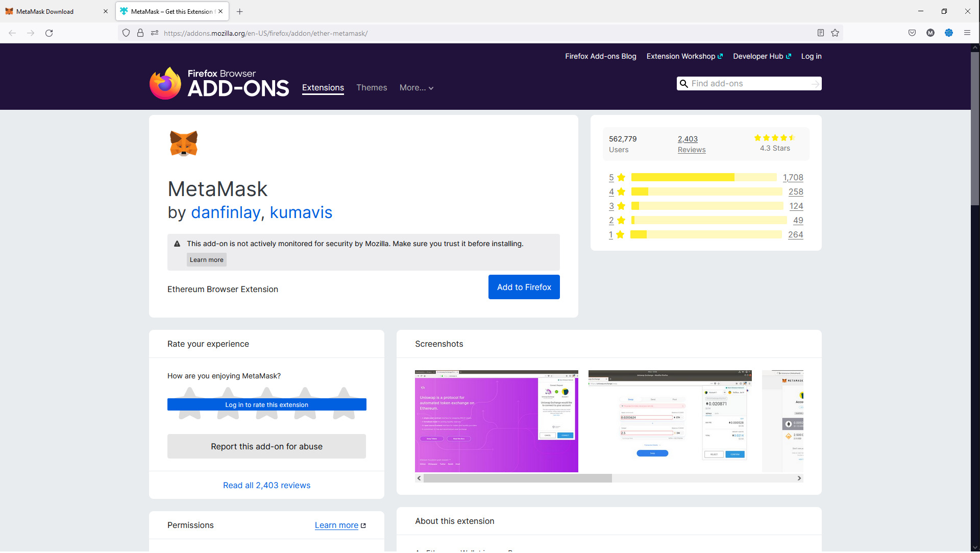Click the external link icon beside Permissions Learn more
Viewport: 980px width, 553px height.
click(363, 526)
